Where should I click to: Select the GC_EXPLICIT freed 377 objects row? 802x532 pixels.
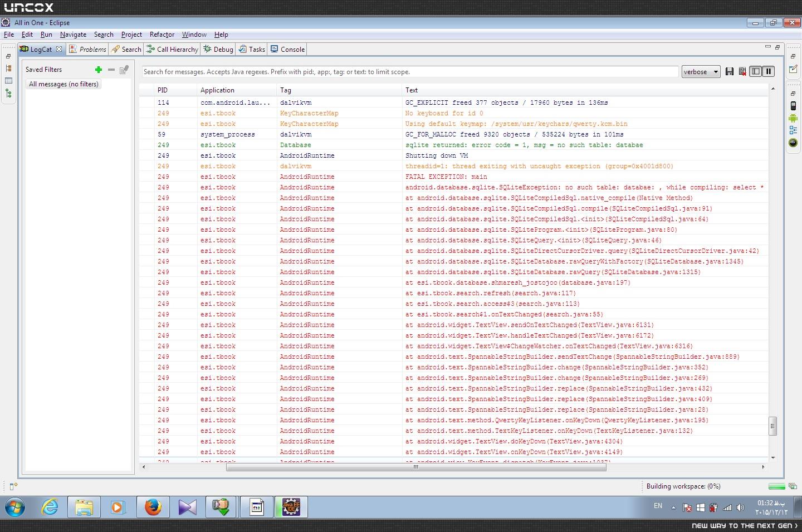(453, 103)
